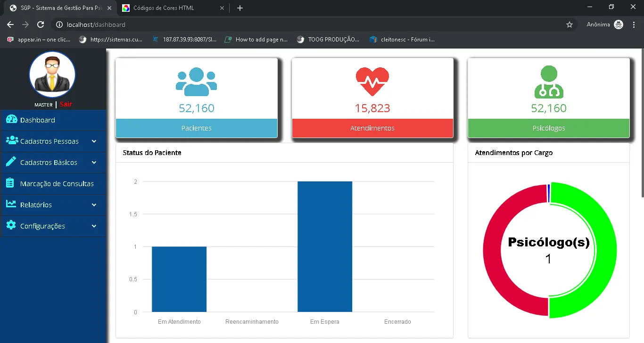Reload the page with the refresh icon
This screenshot has width=644, height=343.
(x=41, y=24)
